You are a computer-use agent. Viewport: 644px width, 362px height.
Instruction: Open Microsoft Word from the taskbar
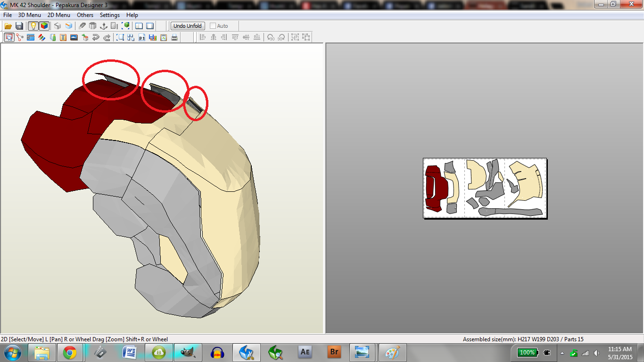pos(129,352)
